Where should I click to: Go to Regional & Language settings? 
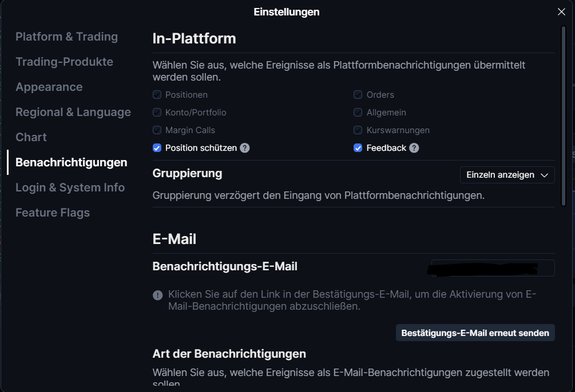coord(73,112)
